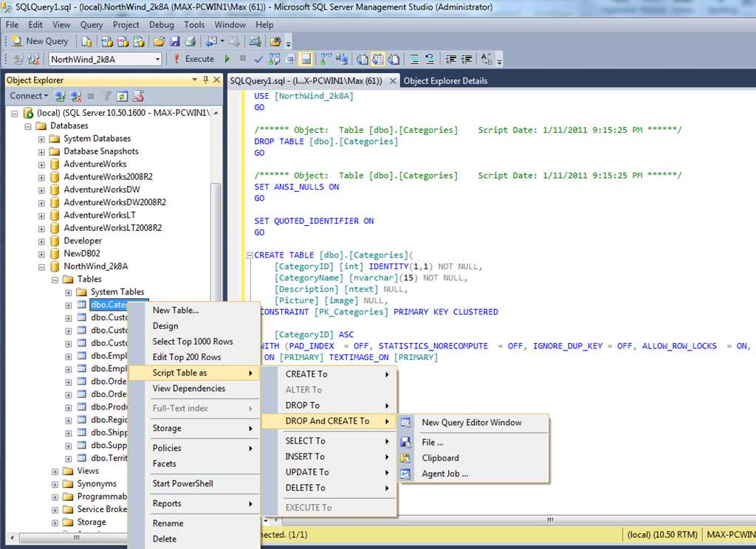Click the green Debug play icon
Screen dimensions: 756x549
[x=227, y=59]
